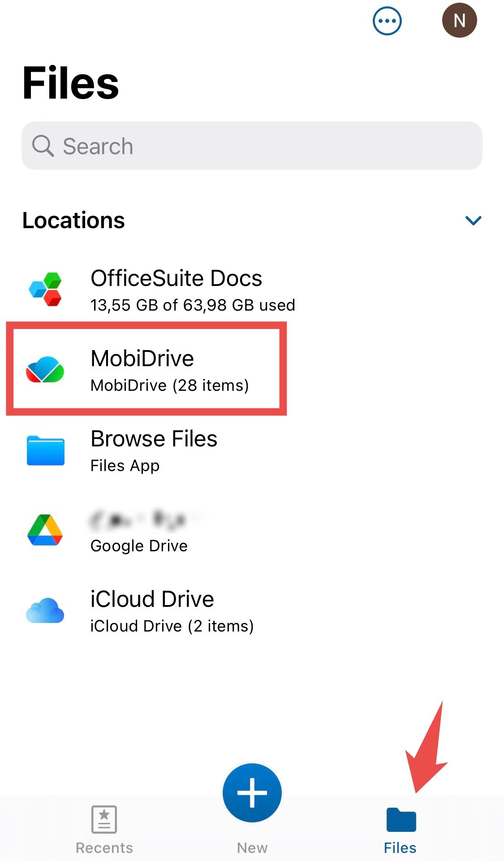Screen dimensions: 504x861
Task: Click the Locations section heading
Action: click(x=73, y=220)
